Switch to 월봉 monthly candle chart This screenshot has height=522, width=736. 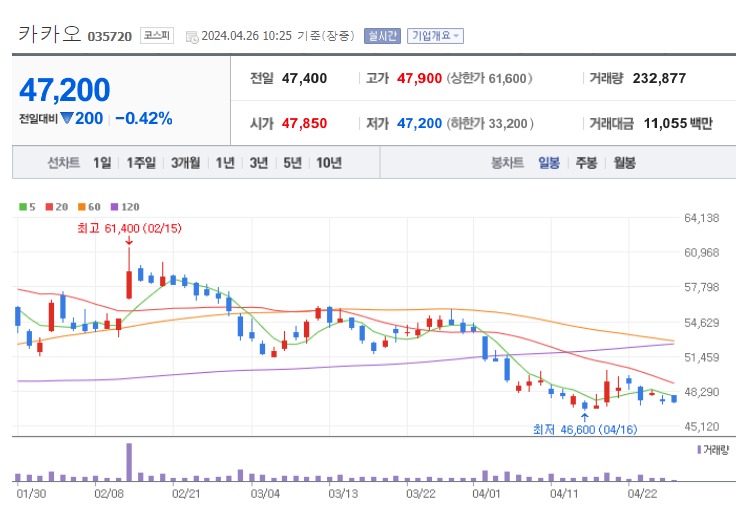pos(624,163)
